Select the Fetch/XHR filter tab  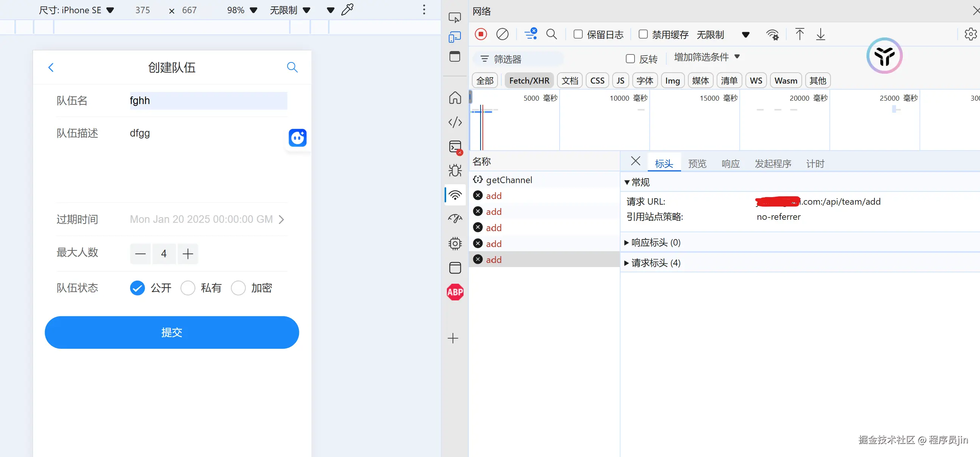529,81
